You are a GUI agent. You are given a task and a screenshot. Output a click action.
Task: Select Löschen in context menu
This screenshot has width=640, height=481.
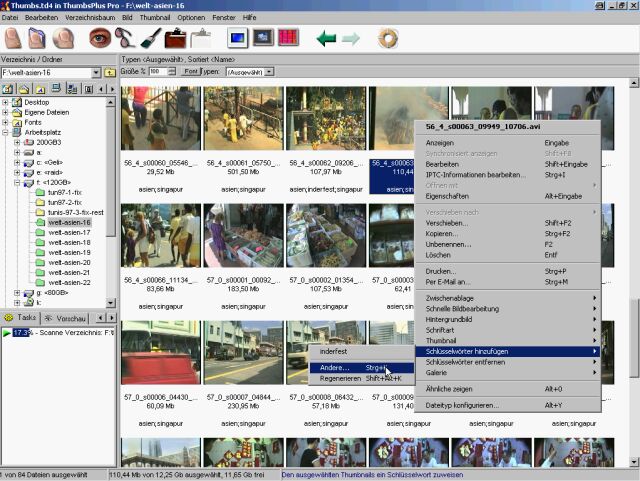[507, 255]
